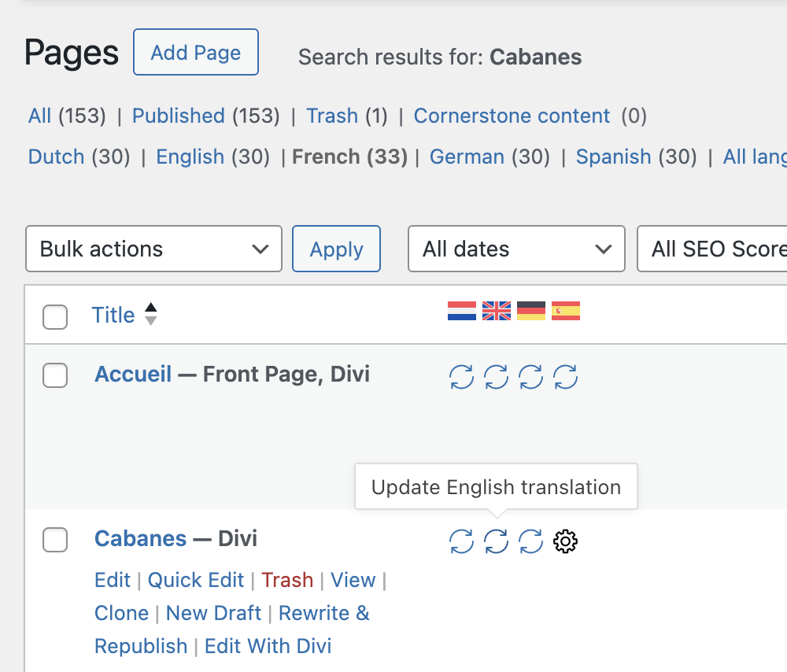This screenshot has width=787, height=672.
Task: Update German translation for Cabanes page
Action: (x=531, y=541)
